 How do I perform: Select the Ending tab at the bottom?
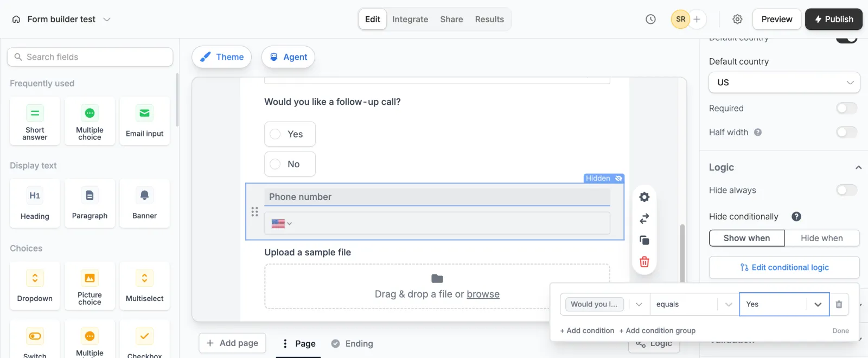[x=352, y=343]
